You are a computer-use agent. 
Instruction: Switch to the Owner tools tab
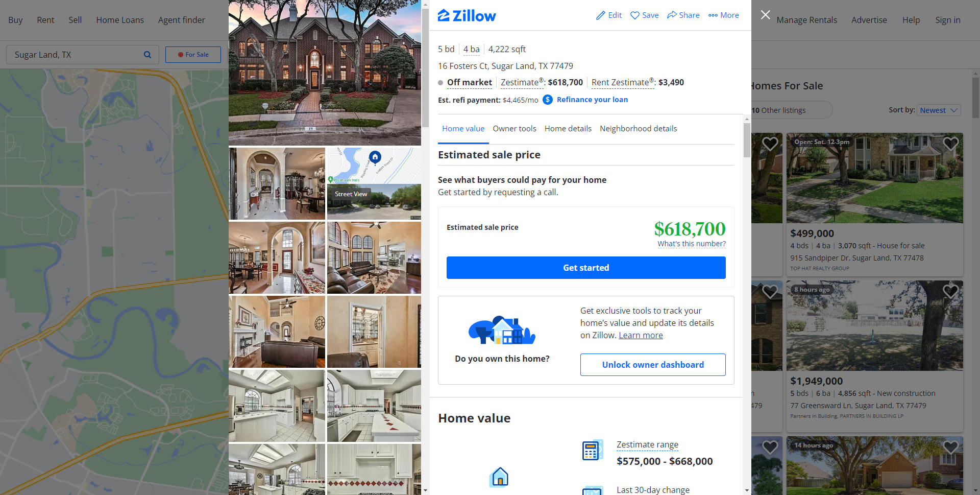(514, 129)
